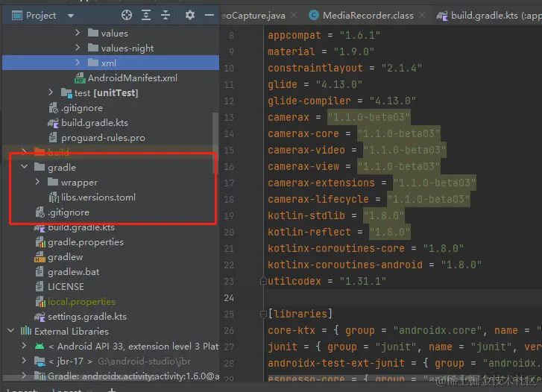Select the wrapper folder icon

(53, 182)
